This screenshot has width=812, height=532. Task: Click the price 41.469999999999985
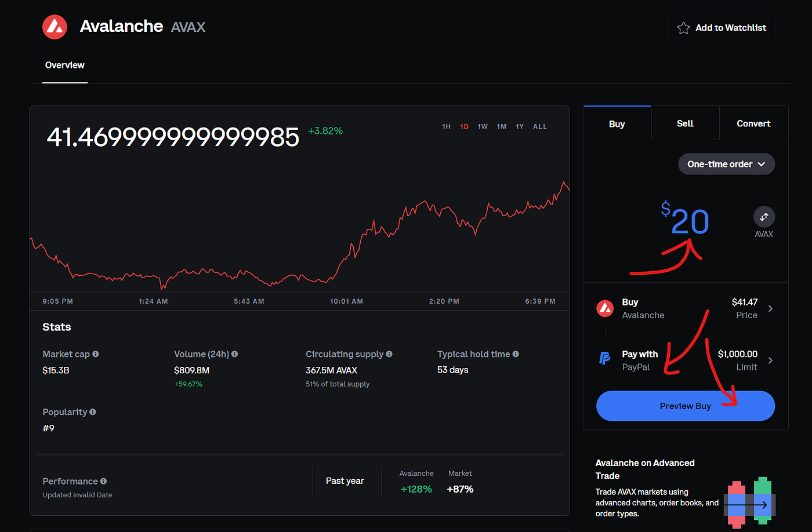pyautogui.click(x=173, y=137)
